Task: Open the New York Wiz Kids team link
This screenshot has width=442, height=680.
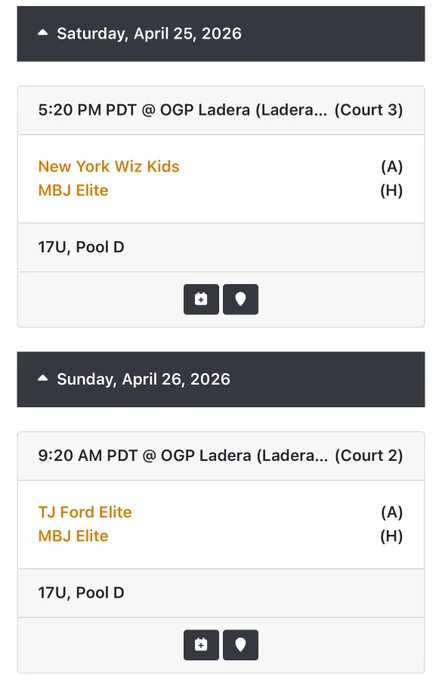Action: coord(109,167)
